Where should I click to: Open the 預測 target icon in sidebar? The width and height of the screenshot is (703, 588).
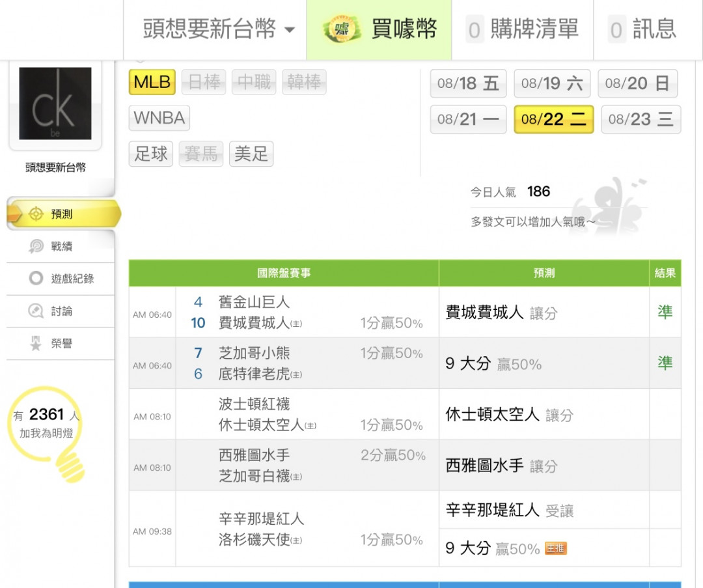[36, 214]
